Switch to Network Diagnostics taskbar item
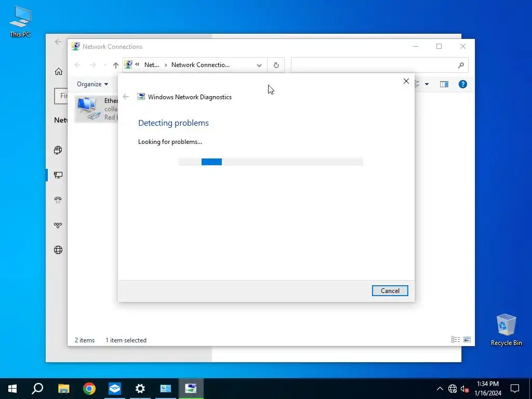 191,389
